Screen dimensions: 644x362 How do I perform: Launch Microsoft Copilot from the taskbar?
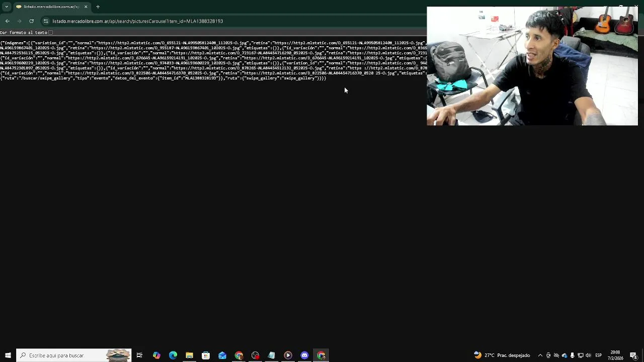[156, 355]
